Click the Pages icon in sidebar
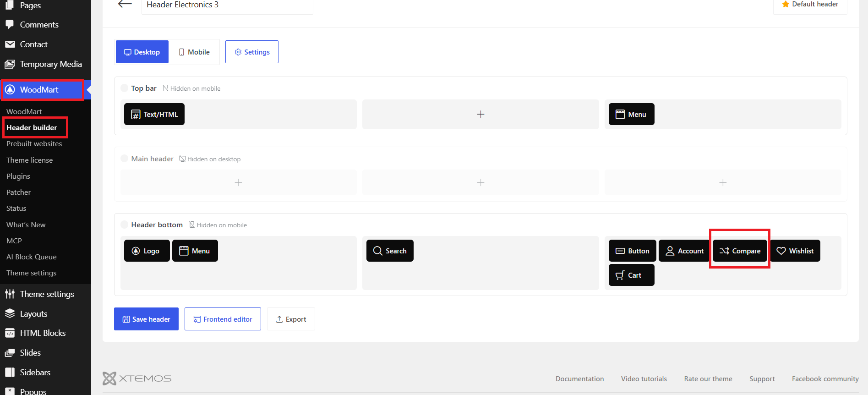 [10, 5]
